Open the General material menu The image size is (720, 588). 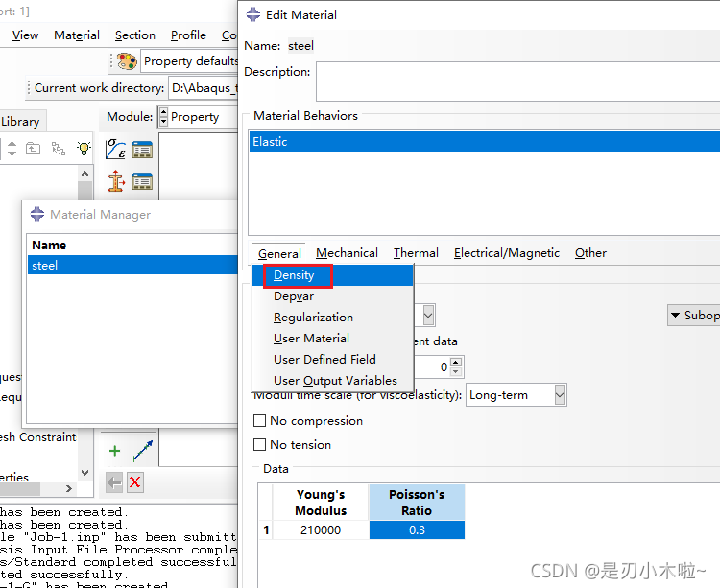coord(279,253)
